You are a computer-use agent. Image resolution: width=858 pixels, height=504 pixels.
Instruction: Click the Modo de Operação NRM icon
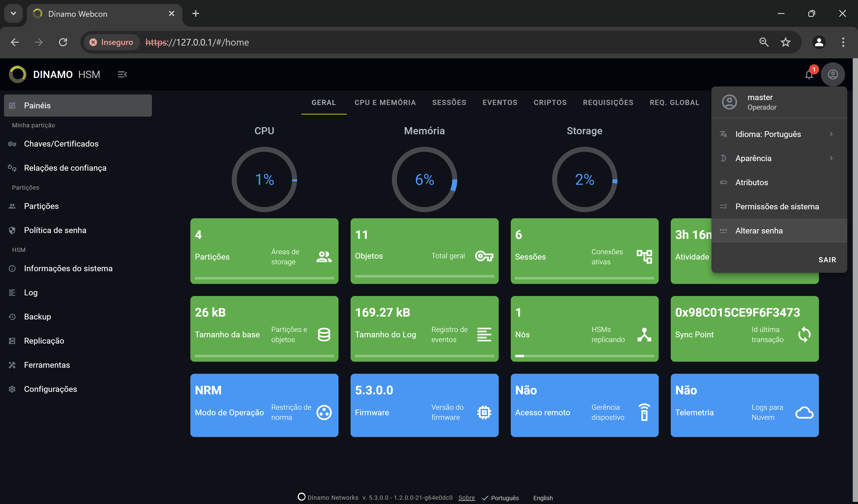coord(324,412)
